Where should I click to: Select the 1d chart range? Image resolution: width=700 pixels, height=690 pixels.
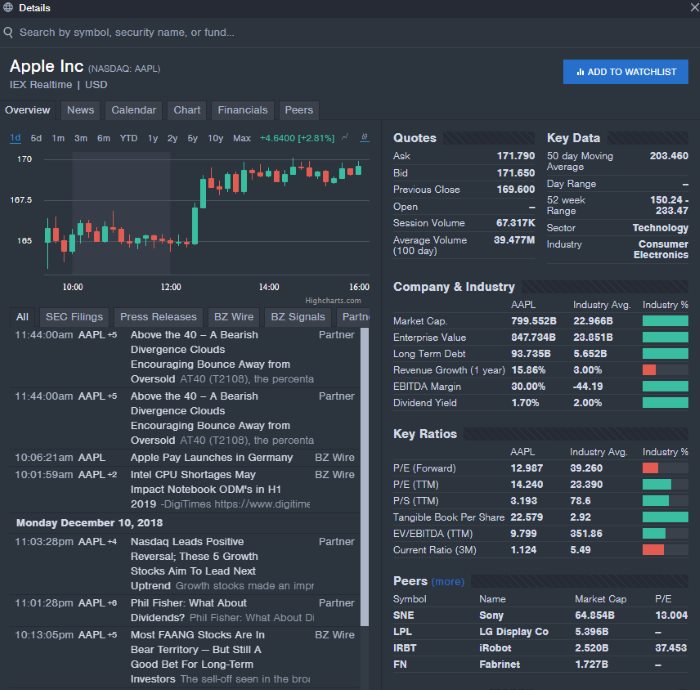[x=15, y=138]
